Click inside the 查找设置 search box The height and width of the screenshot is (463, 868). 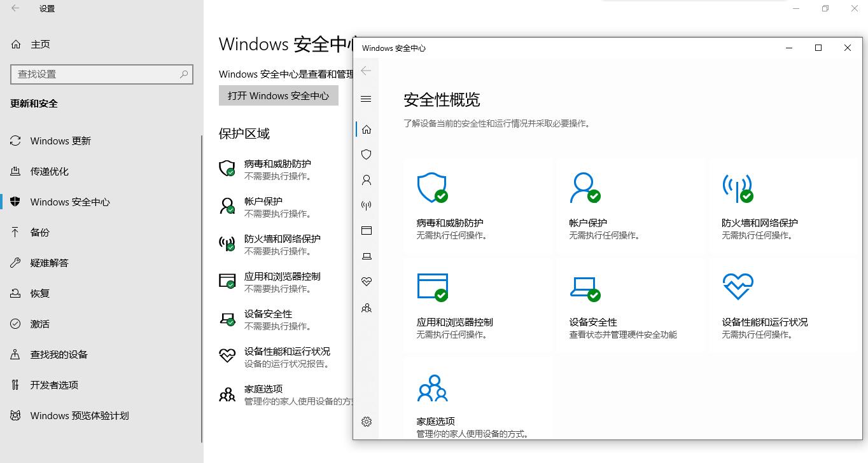(x=102, y=74)
